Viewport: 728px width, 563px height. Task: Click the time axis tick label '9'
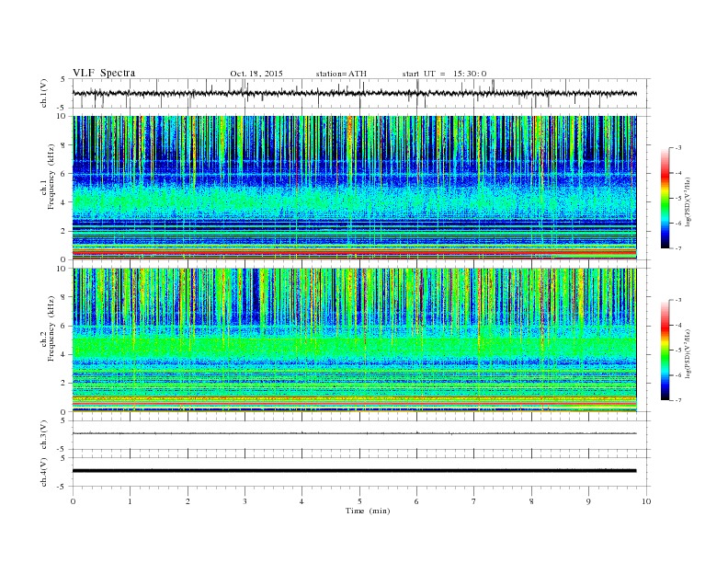[x=588, y=501]
